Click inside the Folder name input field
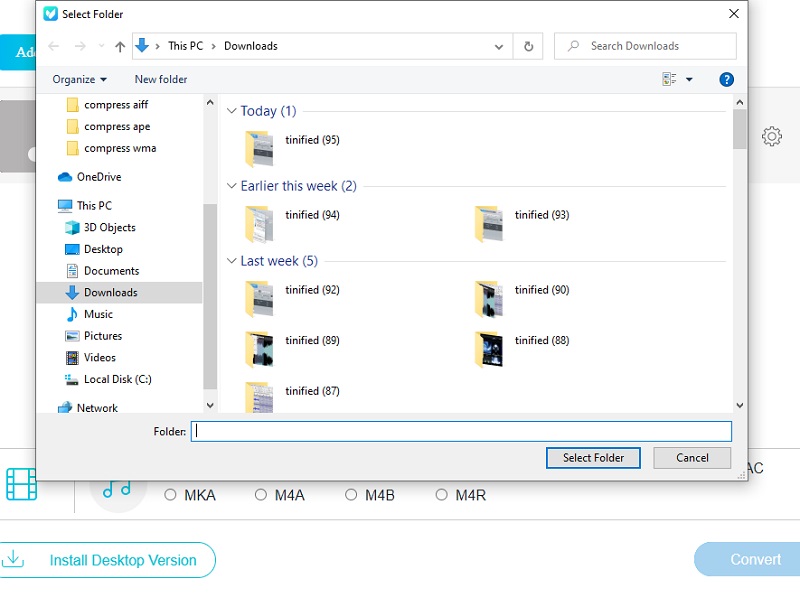Image resolution: width=800 pixels, height=607 pixels. coord(460,431)
